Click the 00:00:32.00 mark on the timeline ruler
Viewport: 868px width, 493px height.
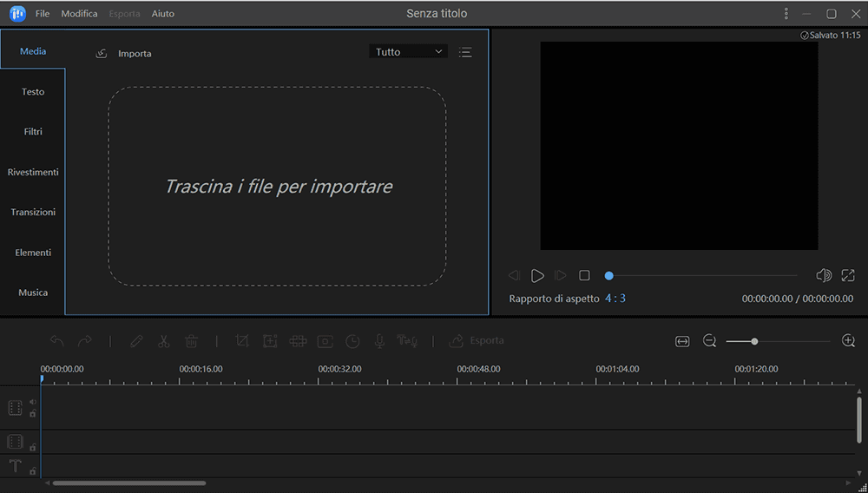339,369
